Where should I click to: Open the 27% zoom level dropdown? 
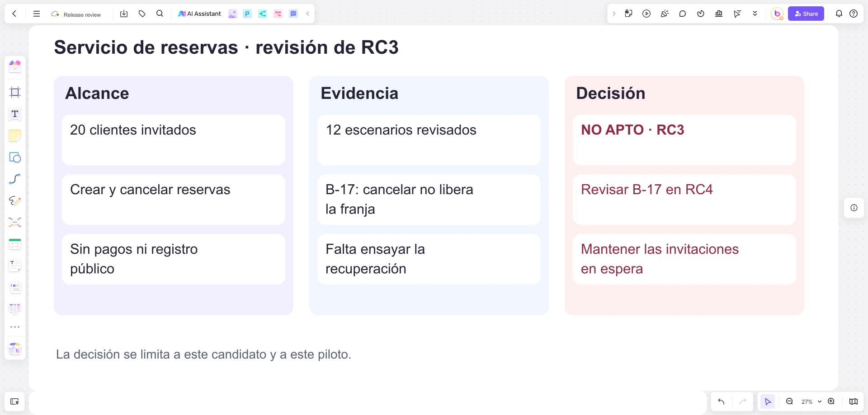811,401
